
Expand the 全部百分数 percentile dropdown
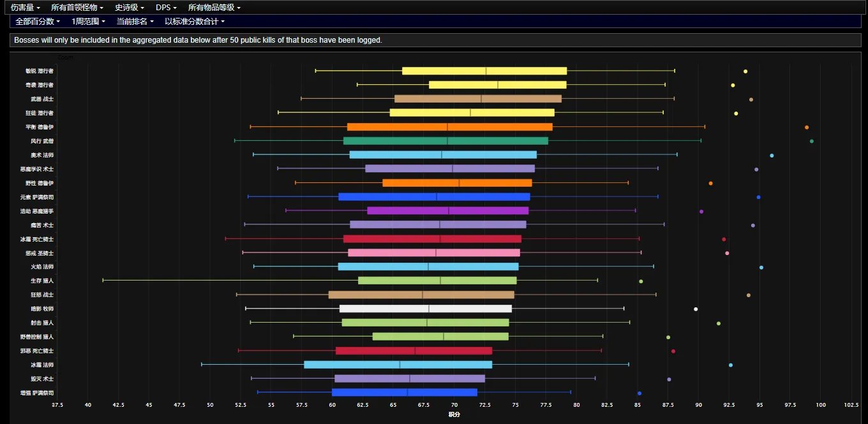[38, 21]
